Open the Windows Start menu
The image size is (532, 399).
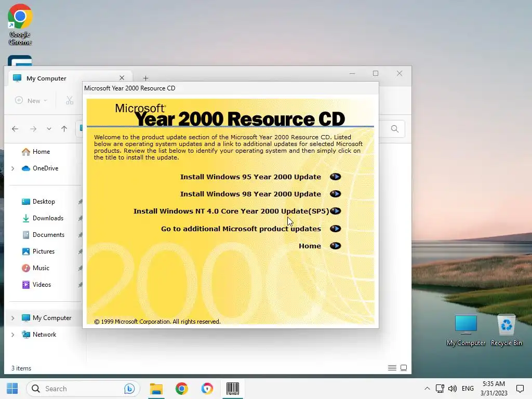pyautogui.click(x=12, y=389)
